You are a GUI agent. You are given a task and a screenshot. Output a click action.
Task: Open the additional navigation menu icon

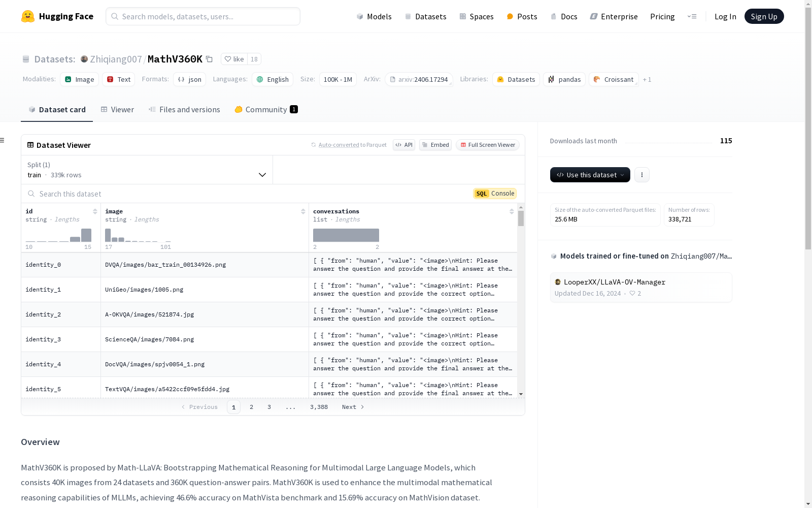tap(692, 16)
